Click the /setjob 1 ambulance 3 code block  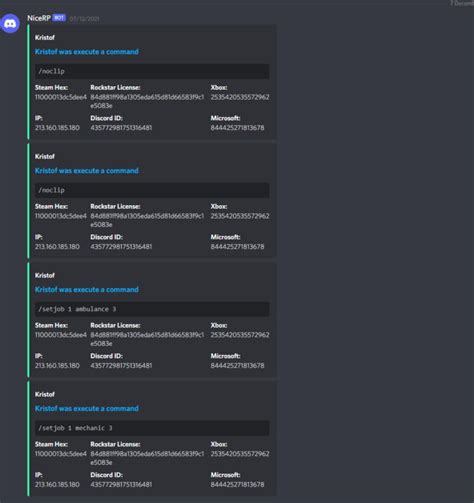coord(152,309)
